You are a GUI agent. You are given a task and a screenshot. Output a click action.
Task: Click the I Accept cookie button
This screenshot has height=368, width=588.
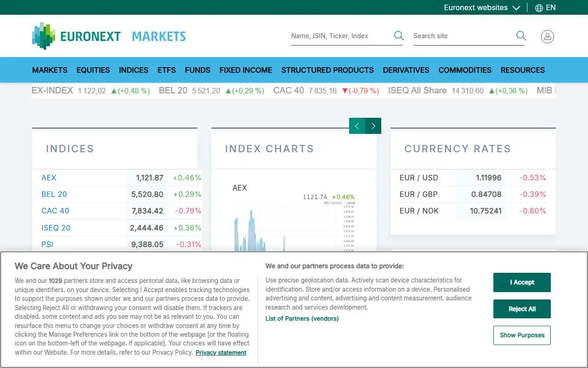point(522,282)
